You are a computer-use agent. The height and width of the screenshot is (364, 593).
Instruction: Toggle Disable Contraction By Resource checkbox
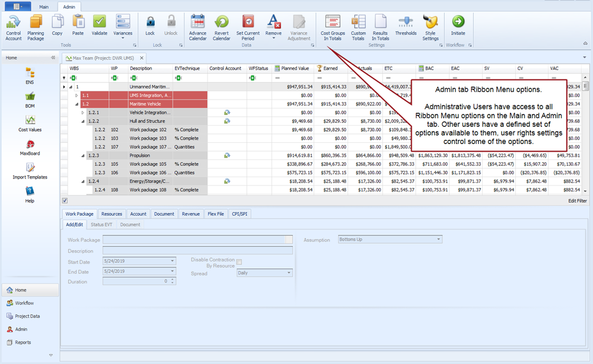(239, 262)
